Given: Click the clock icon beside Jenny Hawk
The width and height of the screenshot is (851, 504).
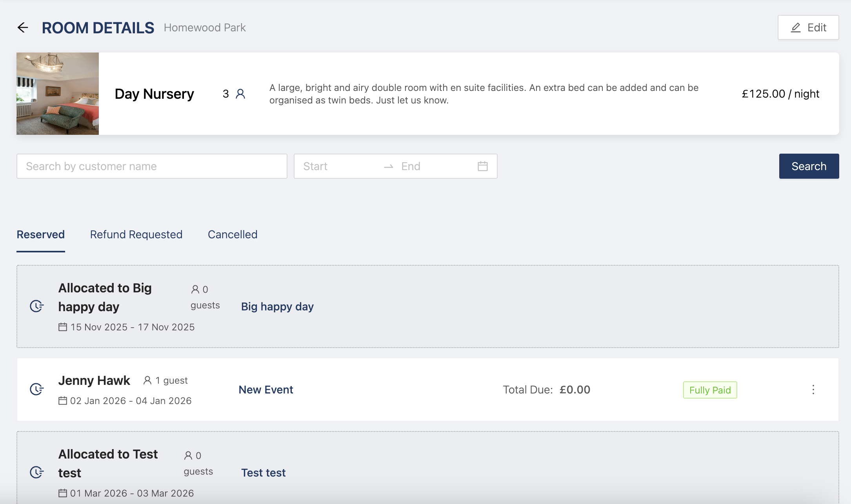Looking at the screenshot, I should tap(36, 389).
